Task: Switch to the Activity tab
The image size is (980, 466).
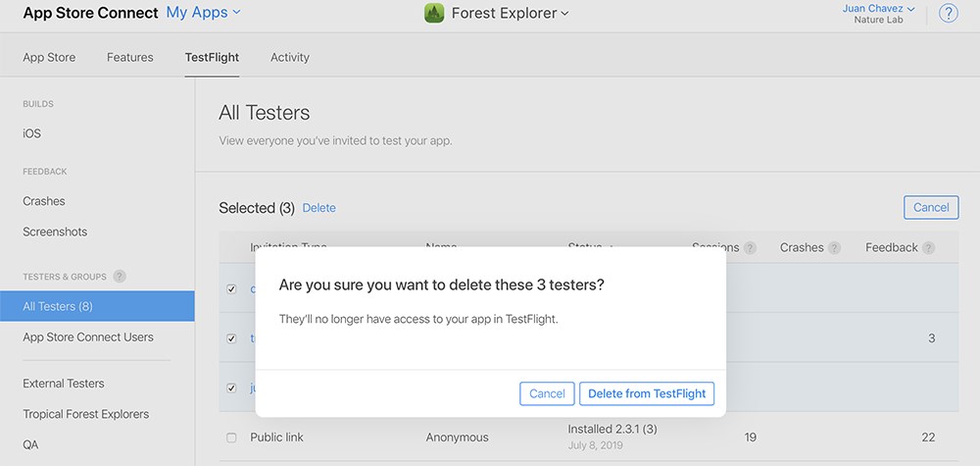Action: [290, 57]
